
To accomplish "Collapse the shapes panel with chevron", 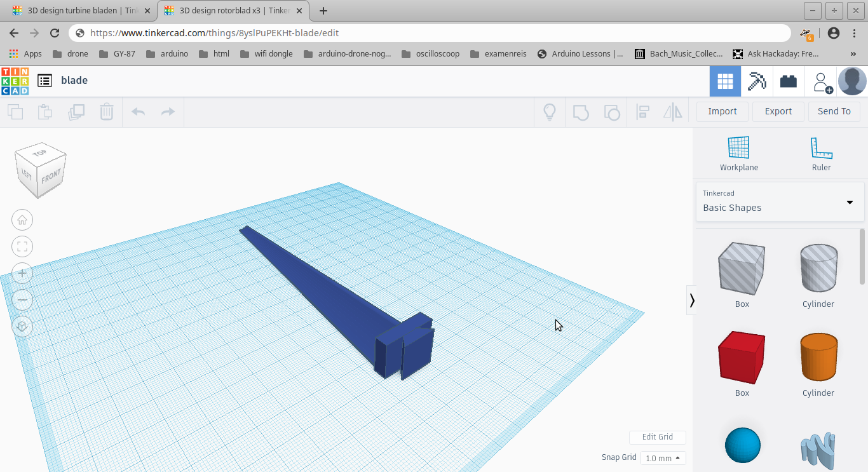I will [x=692, y=300].
